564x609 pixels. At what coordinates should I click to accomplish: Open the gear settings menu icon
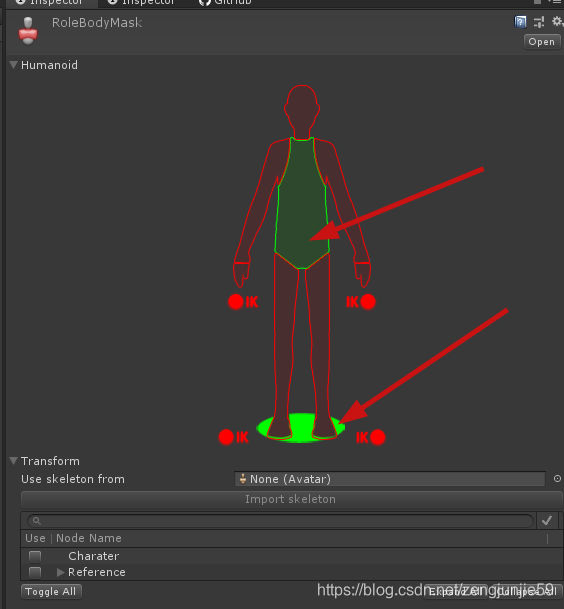[x=557, y=21]
